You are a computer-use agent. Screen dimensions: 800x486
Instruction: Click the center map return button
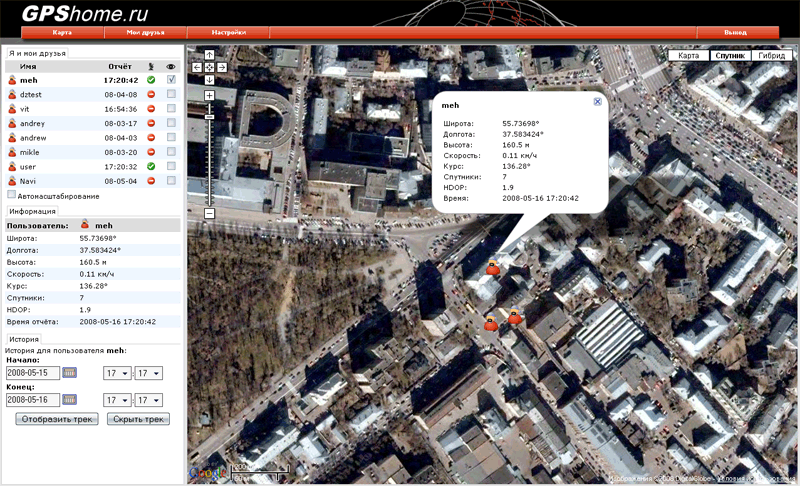coord(209,67)
